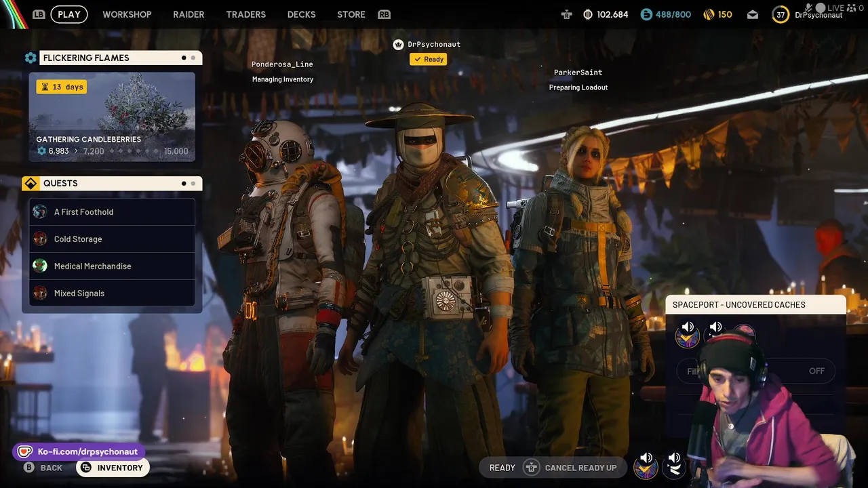Image resolution: width=868 pixels, height=488 pixels.
Task: Open the mail inbox envelope icon
Action: [x=753, y=14]
